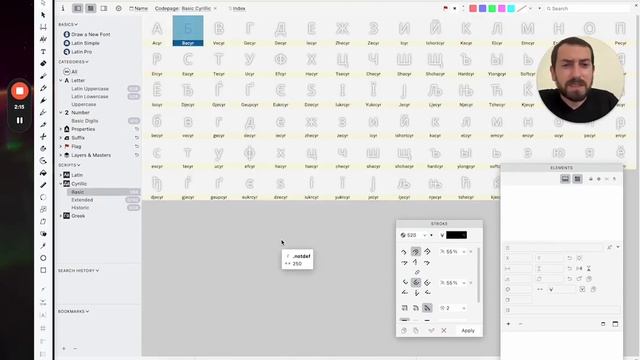Image resolution: width=640 pixels, height=360 pixels.
Task: Open Draw a New Font preset
Action: tap(87, 34)
